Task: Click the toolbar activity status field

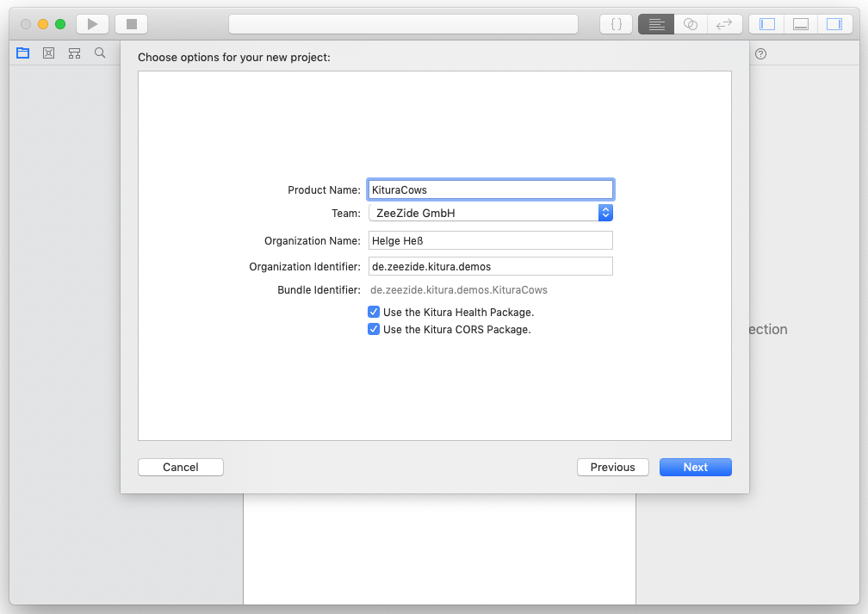Action: pyautogui.click(x=403, y=24)
